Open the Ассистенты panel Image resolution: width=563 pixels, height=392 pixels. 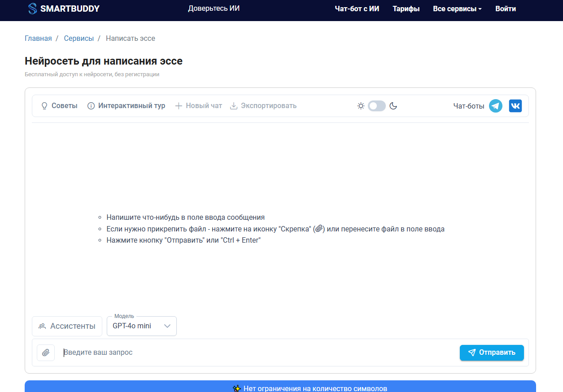tap(67, 326)
